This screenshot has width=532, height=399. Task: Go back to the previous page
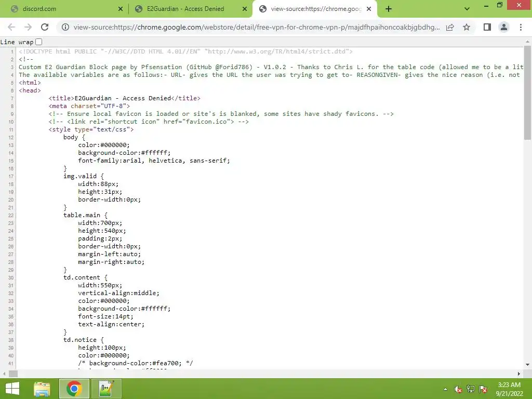(11, 27)
